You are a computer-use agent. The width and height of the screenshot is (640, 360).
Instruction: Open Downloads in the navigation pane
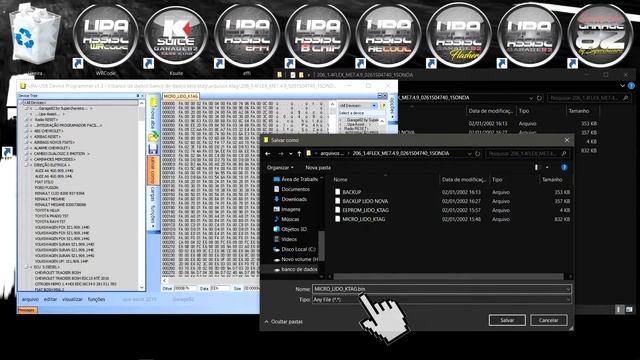pos(294,199)
